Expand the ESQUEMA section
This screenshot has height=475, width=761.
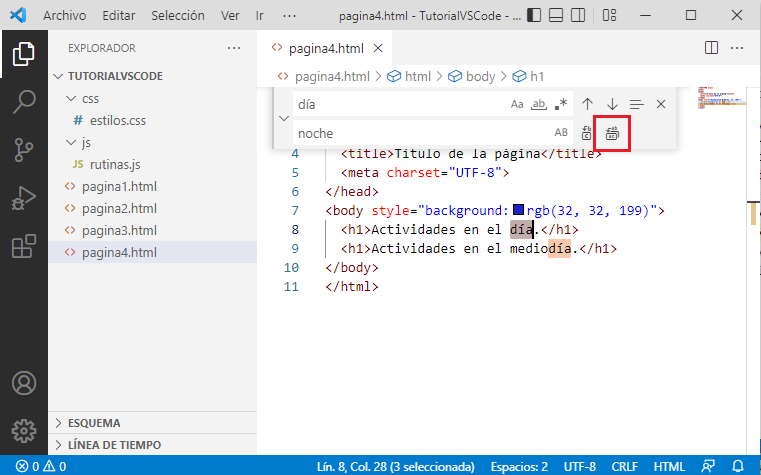click(x=152, y=423)
